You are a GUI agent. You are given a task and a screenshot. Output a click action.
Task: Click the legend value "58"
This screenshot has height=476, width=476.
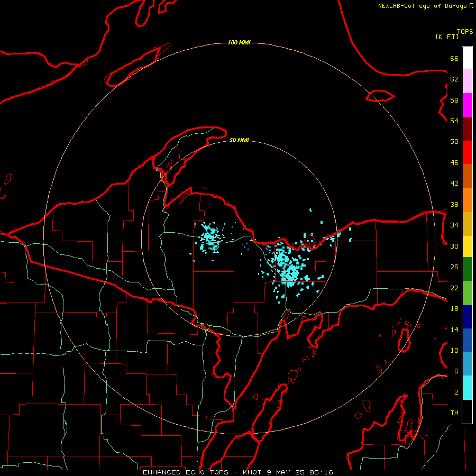coord(454,100)
